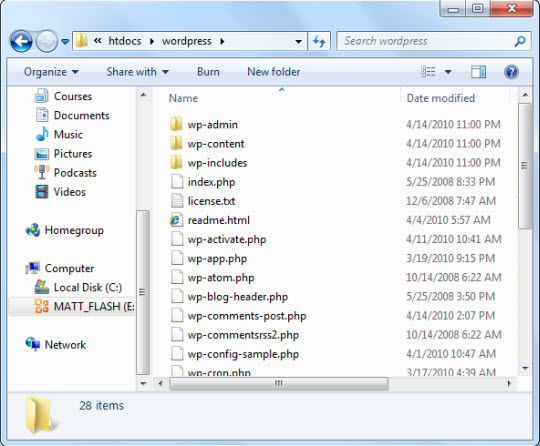
Task: Open Help with the question mark icon
Action: tap(511, 72)
